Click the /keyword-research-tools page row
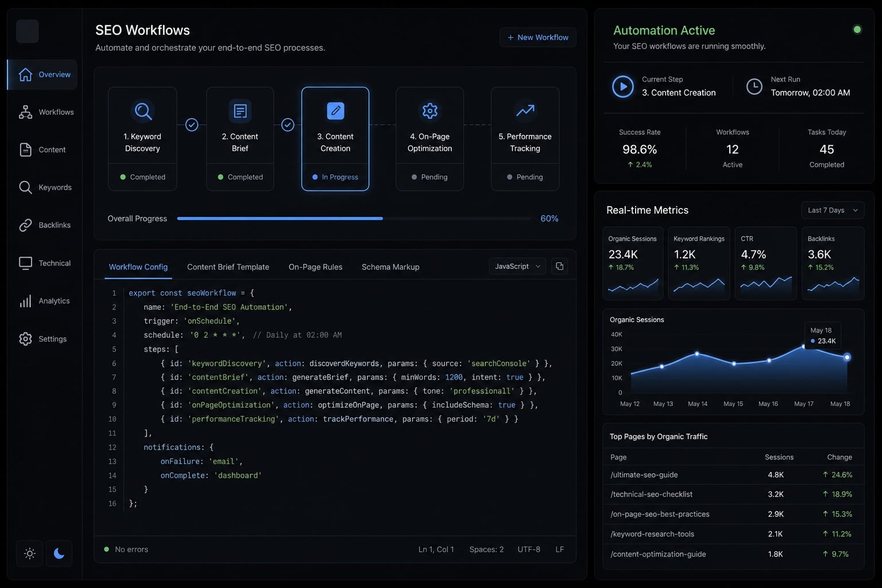Screen dimensions: 882x588 (733, 534)
